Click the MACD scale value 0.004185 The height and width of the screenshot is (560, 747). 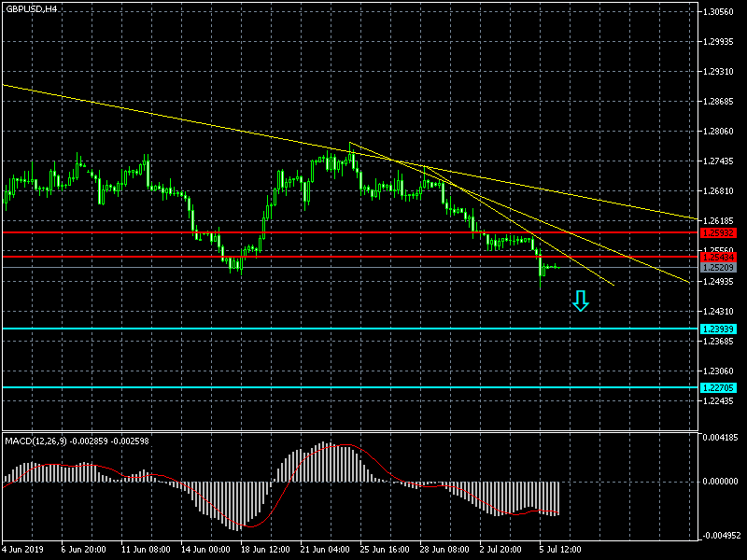(720, 438)
